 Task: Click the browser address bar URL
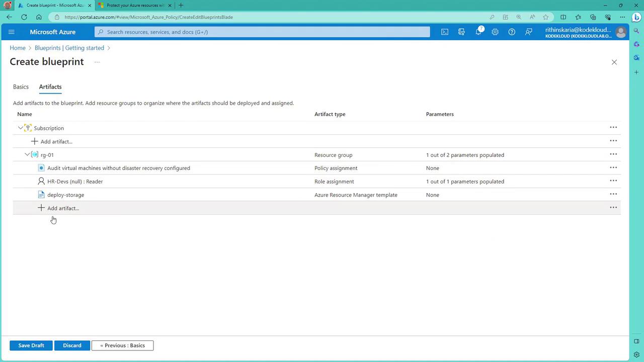click(148, 17)
